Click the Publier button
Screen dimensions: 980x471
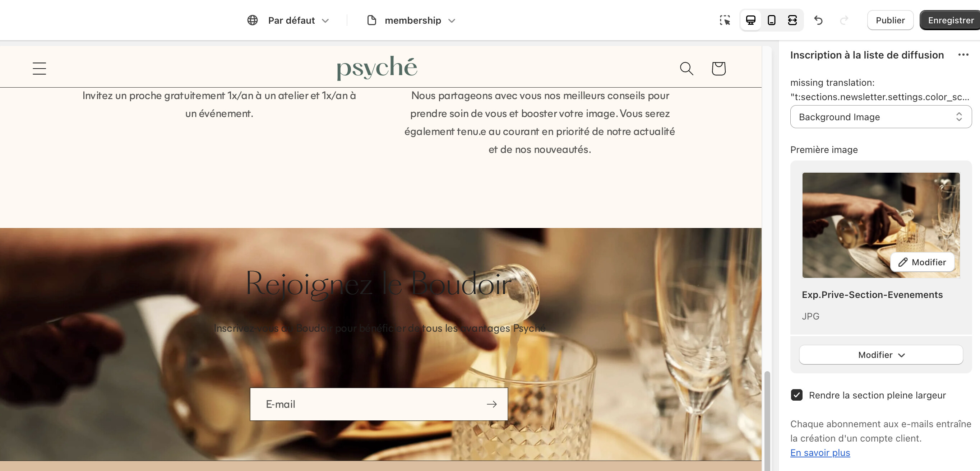[890, 20]
